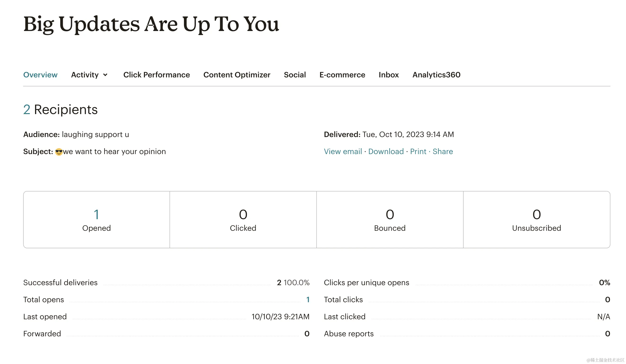Open the E-commerce tab
Screen dimensions: 626x364
[x=342, y=75]
